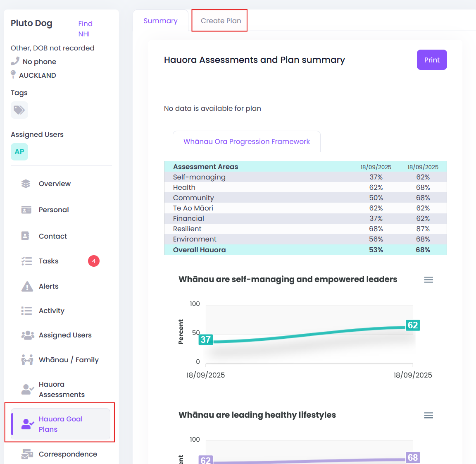Click the tags icon under Tags

click(19, 110)
